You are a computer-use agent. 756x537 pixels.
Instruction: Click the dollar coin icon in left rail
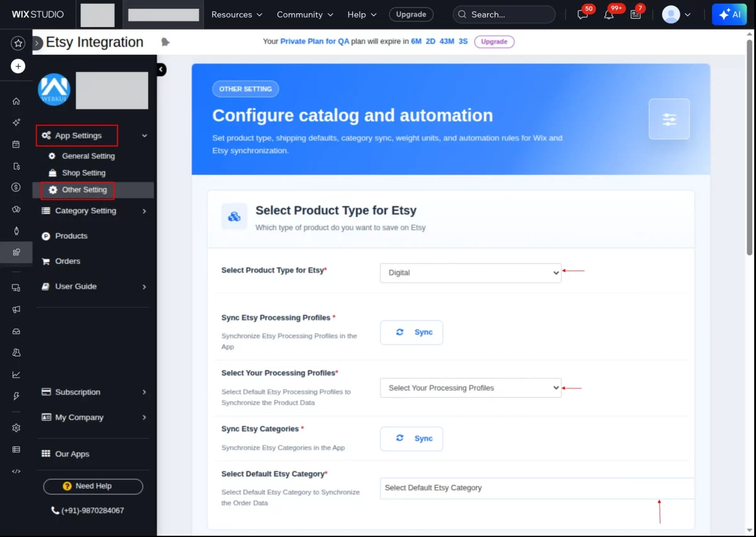pyautogui.click(x=16, y=187)
